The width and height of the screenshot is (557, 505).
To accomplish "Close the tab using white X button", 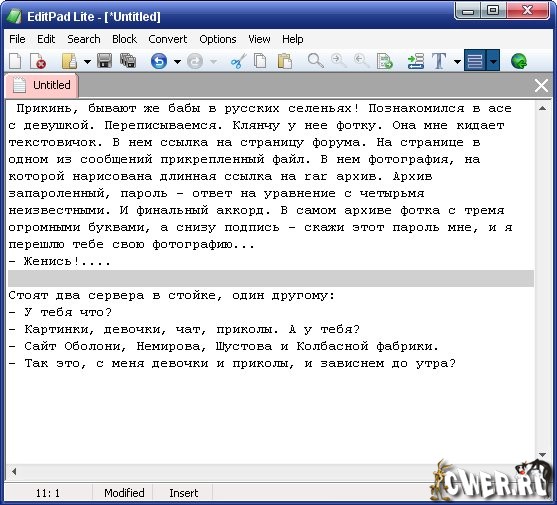I will pyautogui.click(x=541, y=86).
